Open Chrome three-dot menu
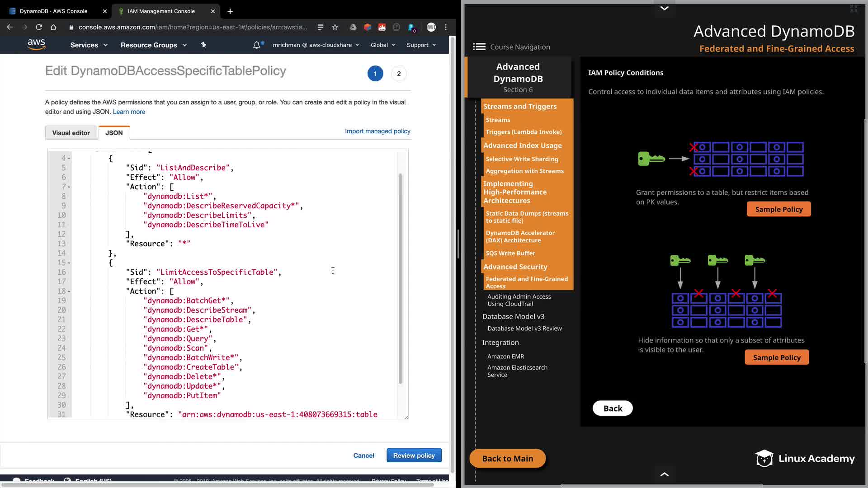The image size is (868, 488). (446, 27)
